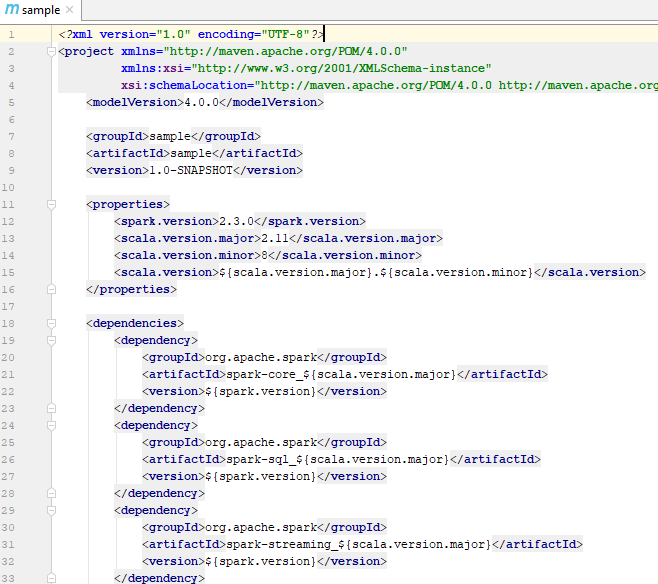The image size is (658, 584).
Task: Click the modelVersion 4.0.0 line
Action: 205,102
